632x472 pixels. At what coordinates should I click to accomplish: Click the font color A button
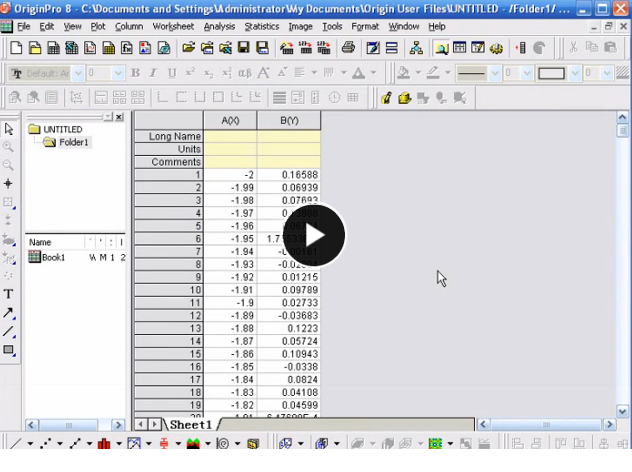coord(358,73)
